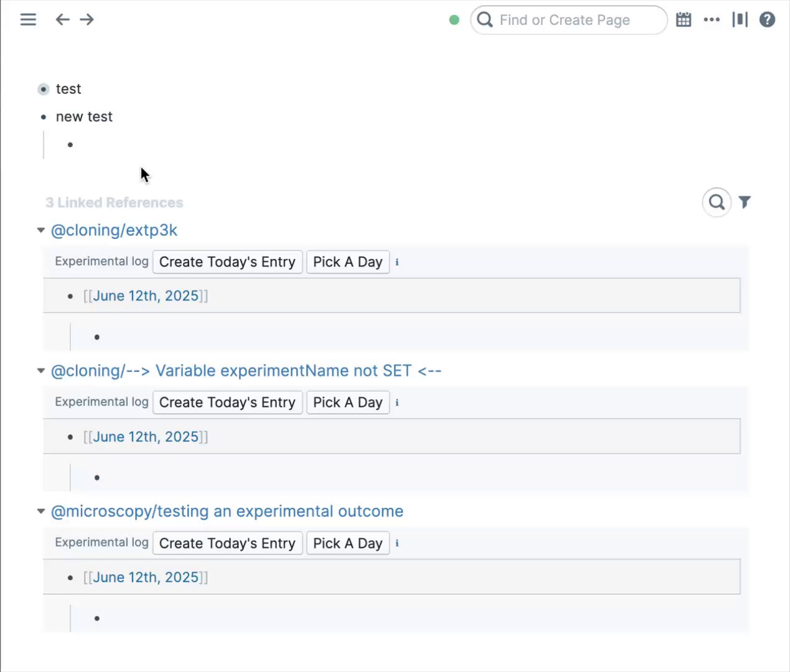Click the info icon beside first Pick A Day

[x=397, y=262]
